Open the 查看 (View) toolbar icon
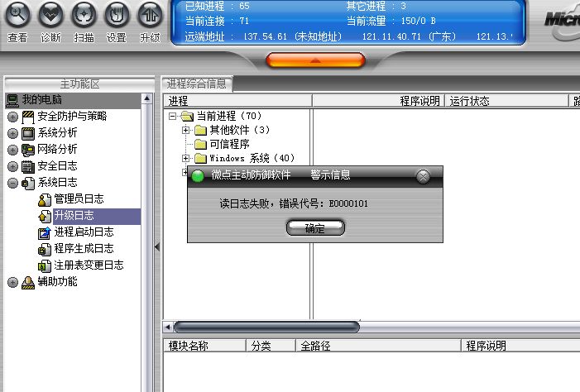This screenshot has width=580, height=392. click(17, 15)
